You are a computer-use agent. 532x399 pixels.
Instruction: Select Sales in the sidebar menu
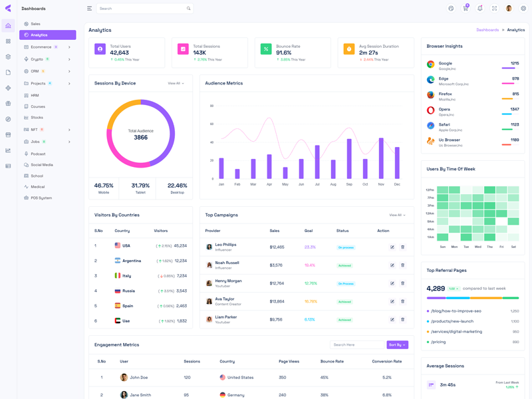(35, 24)
